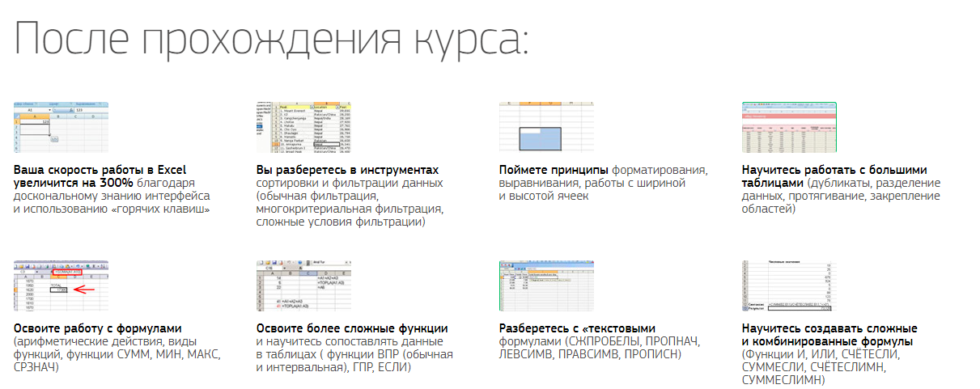This screenshot has height=389, width=980.
Task: Click text "Разберетесь с «текстовыми"
Action: [577, 328]
